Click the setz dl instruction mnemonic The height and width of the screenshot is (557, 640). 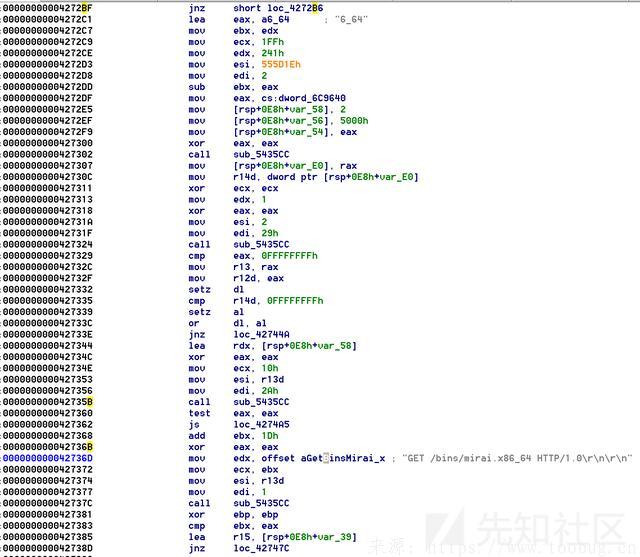(200, 289)
